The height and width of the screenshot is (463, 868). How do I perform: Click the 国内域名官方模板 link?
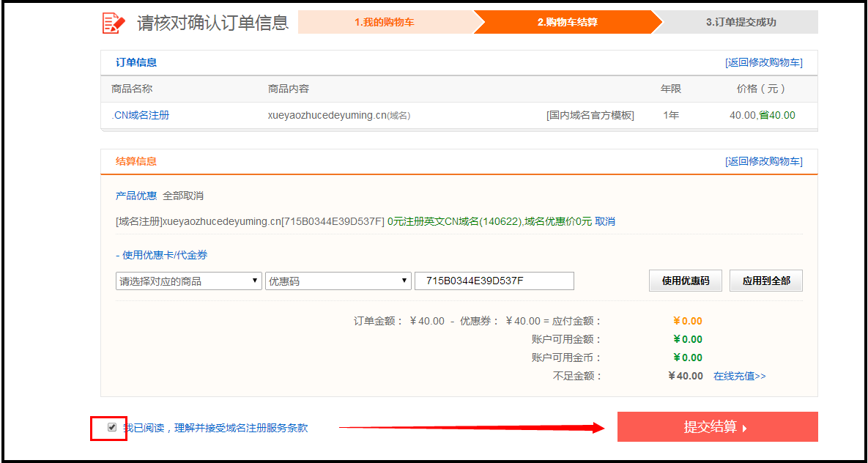[590, 115]
